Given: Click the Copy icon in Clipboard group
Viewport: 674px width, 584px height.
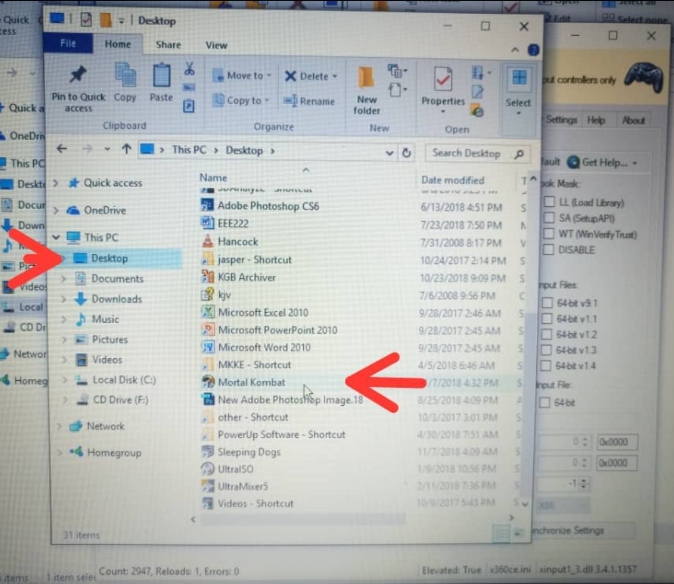Looking at the screenshot, I should 125,76.
